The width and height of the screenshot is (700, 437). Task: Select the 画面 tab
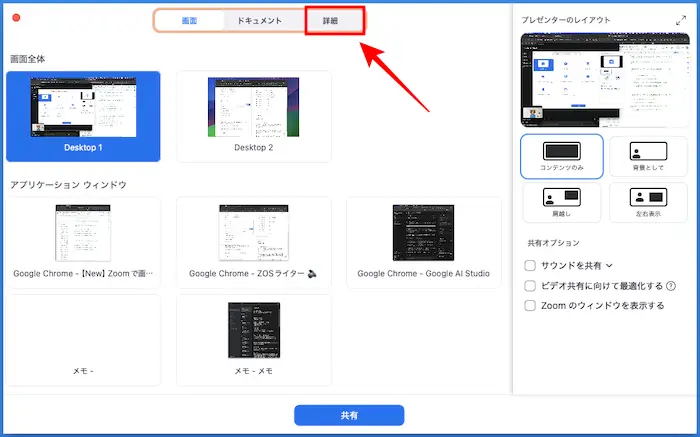pos(189,21)
